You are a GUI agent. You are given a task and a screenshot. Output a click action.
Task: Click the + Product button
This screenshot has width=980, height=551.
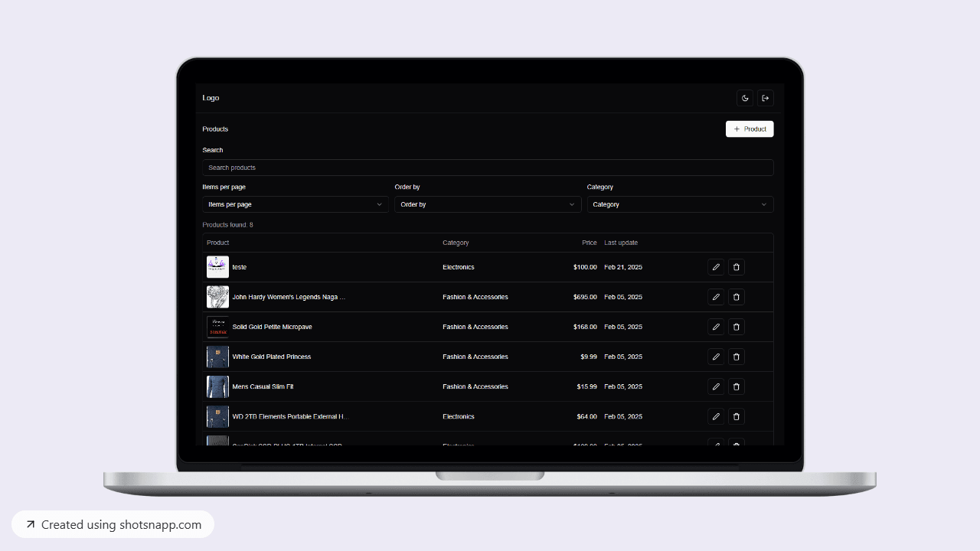pos(750,129)
